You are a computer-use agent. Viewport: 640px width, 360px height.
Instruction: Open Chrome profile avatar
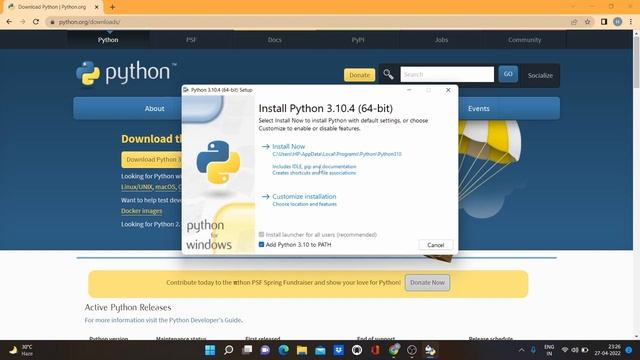click(x=618, y=22)
